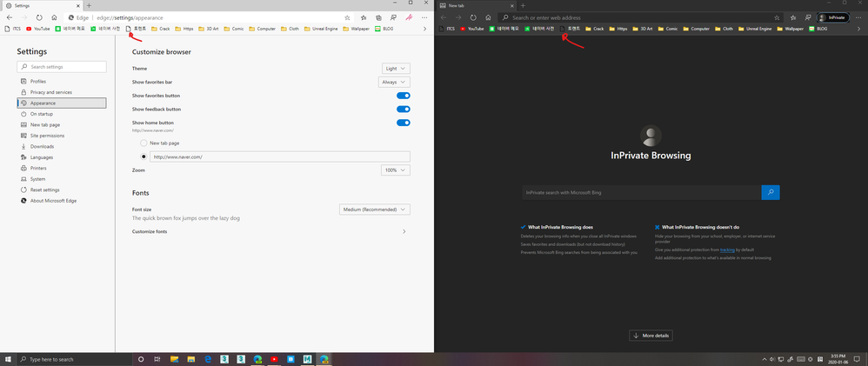The image size is (868, 366).
Task: Click the taskbar search box
Action: pyautogui.click(x=74, y=359)
